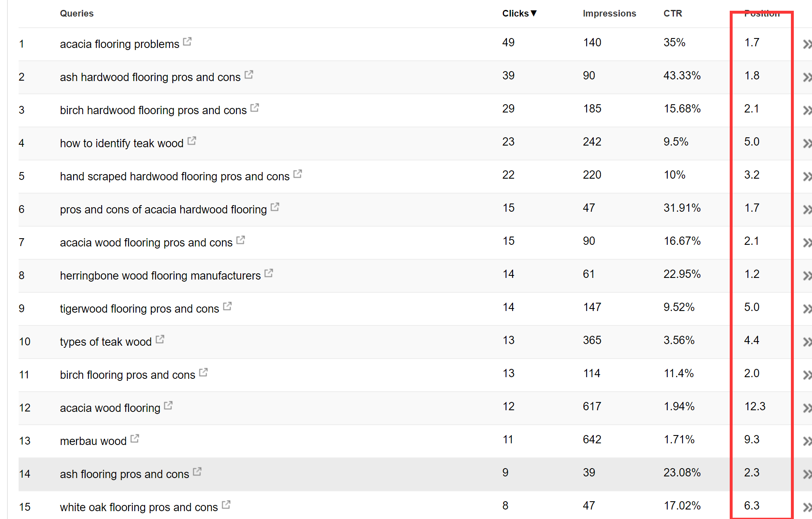
Task: Open external link icon beside ash hardwood flooring query
Action: 248,74
